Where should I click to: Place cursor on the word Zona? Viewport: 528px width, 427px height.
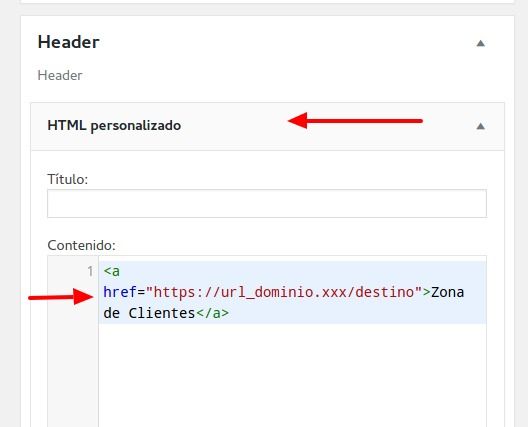tap(448, 292)
